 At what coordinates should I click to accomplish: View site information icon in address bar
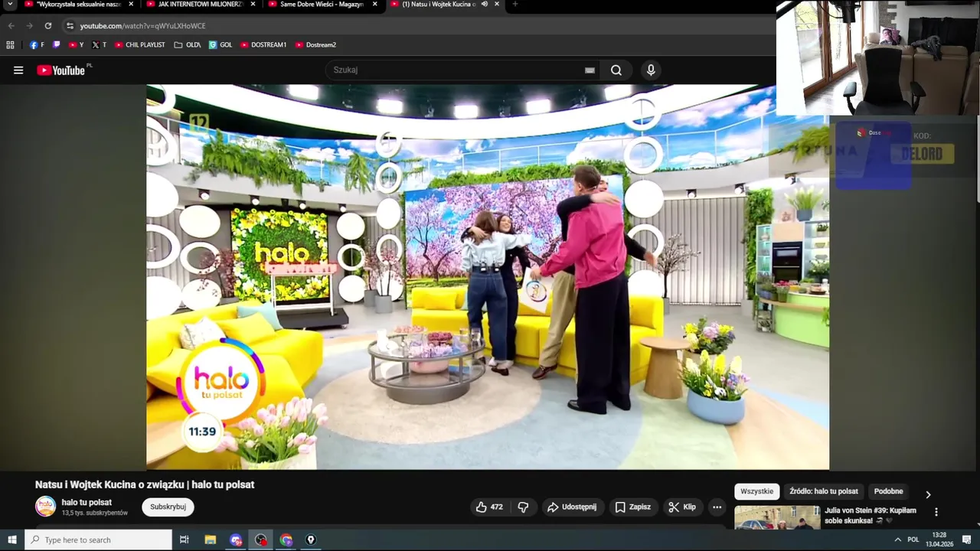click(70, 25)
